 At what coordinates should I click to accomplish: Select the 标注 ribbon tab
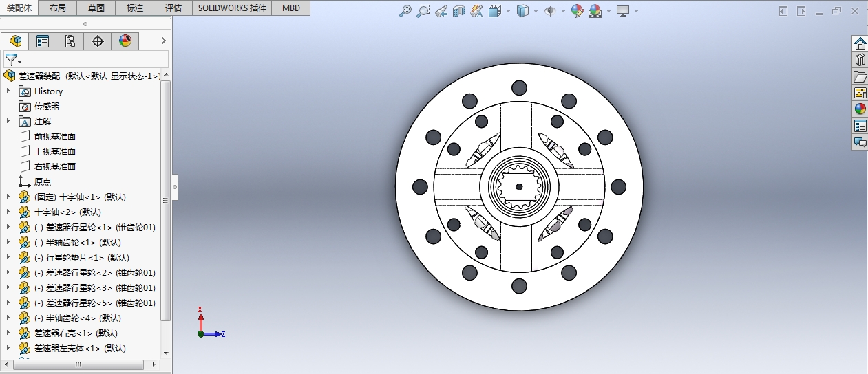tap(135, 8)
